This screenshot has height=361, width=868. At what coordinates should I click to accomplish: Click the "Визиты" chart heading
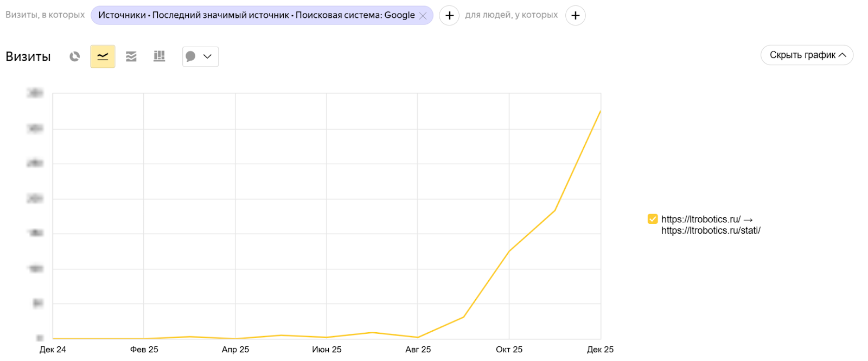tap(28, 56)
